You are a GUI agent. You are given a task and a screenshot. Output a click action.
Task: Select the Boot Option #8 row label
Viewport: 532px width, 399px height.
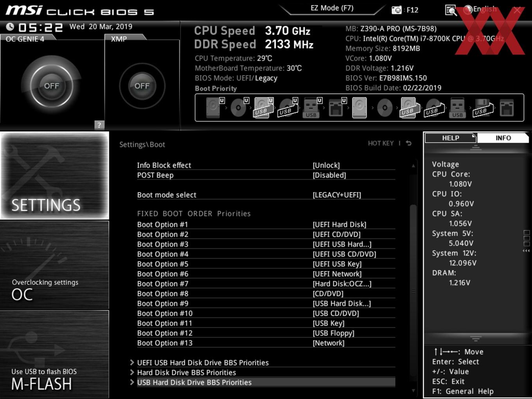(163, 293)
